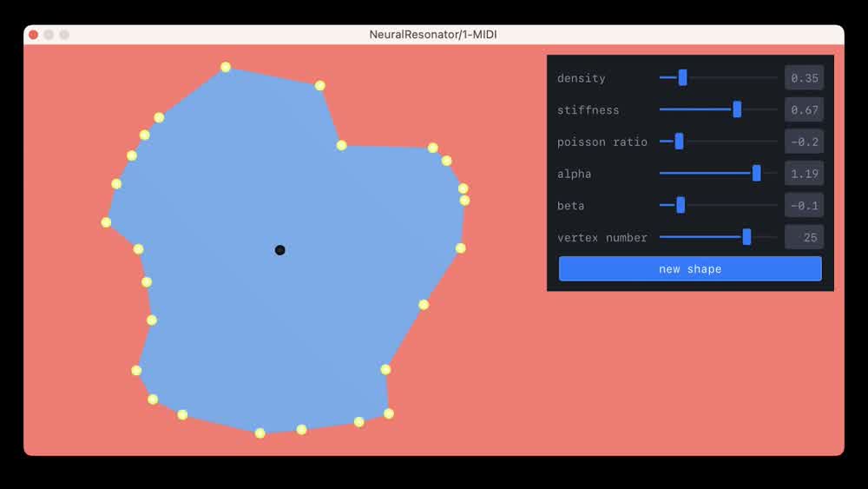
Task: Click the NeuralResonator/1-MIDI window title
Action: [x=433, y=35]
